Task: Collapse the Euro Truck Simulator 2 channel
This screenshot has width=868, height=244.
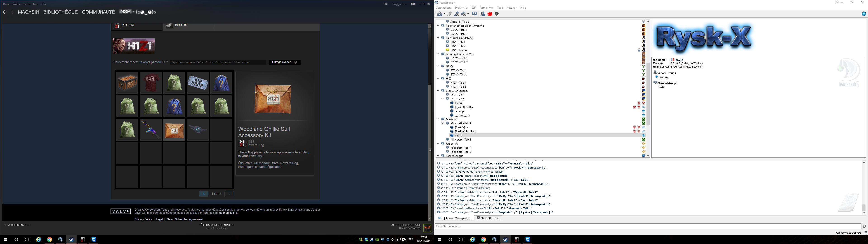Action: pyautogui.click(x=438, y=38)
